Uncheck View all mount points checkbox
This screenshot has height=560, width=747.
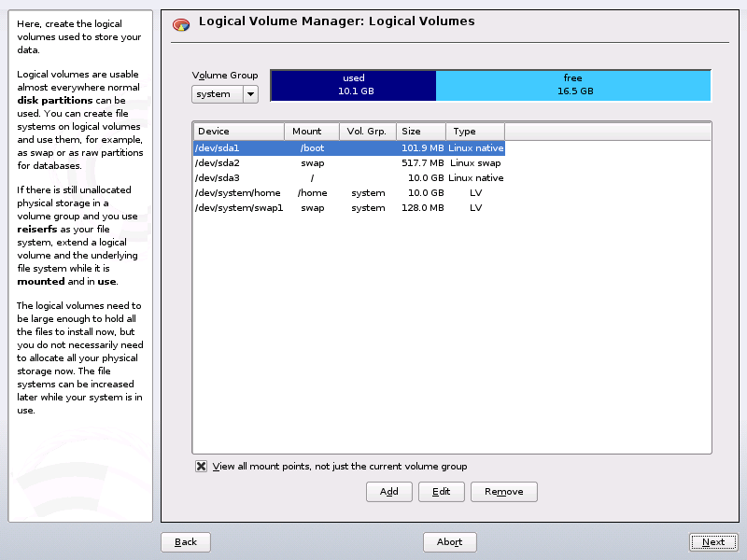point(201,466)
